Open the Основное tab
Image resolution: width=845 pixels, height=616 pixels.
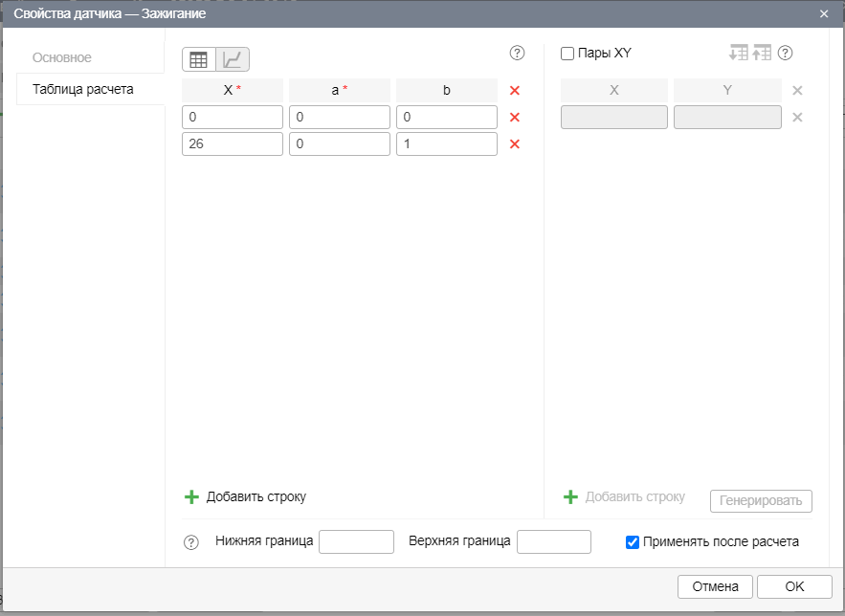tap(62, 57)
